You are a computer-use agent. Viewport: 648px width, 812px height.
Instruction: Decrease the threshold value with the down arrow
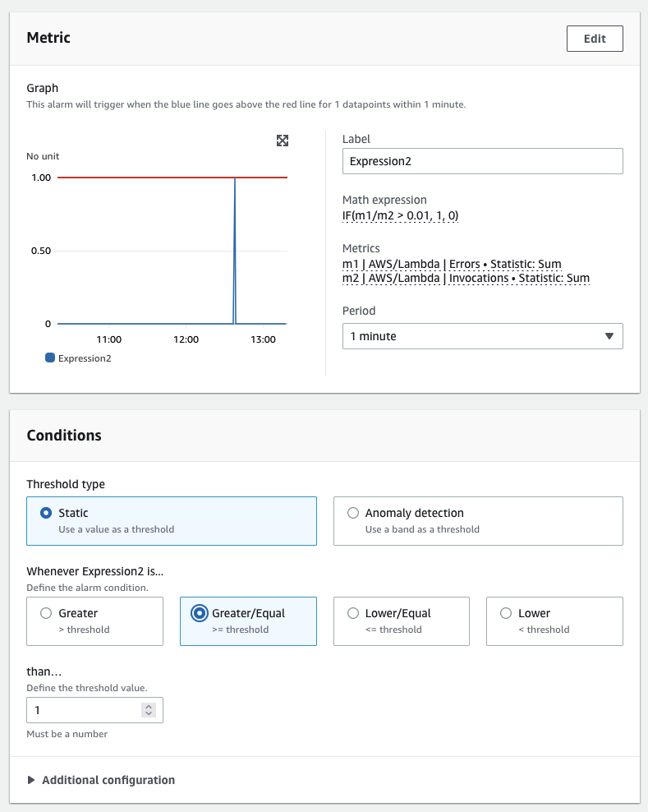tap(149, 713)
